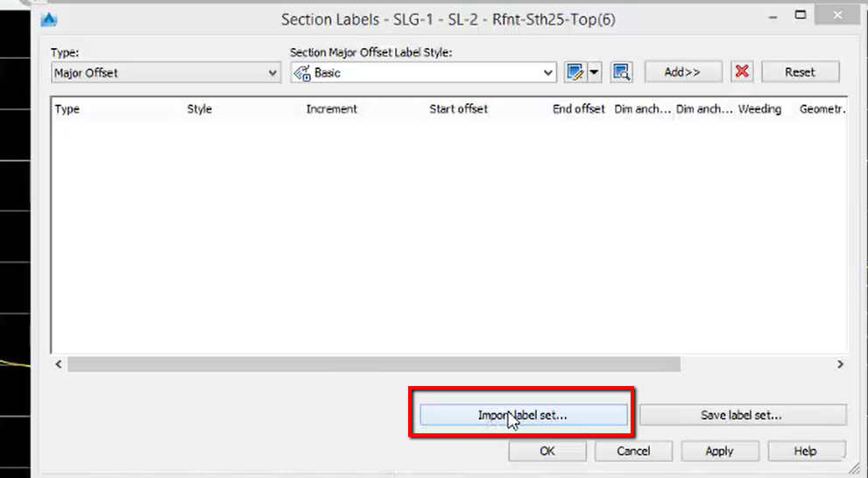This screenshot has width=868, height=478.
Task: Confirm the dialog with OK
Action: [547, 451]
